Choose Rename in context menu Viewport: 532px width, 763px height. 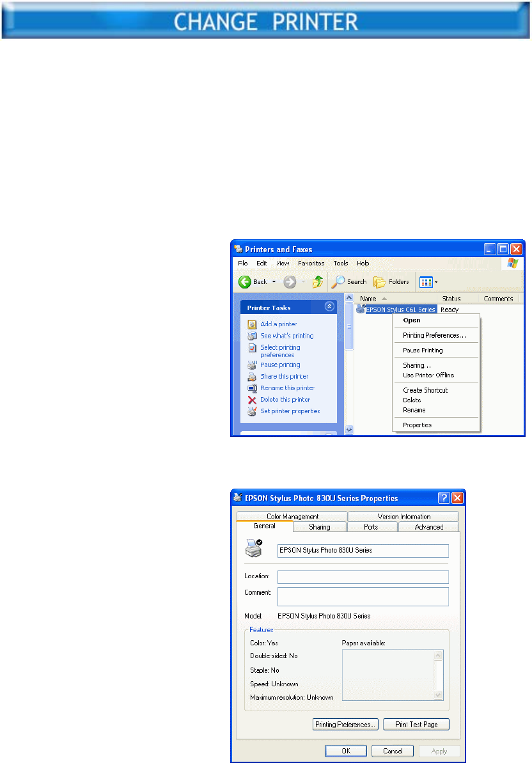click(436, 410)
